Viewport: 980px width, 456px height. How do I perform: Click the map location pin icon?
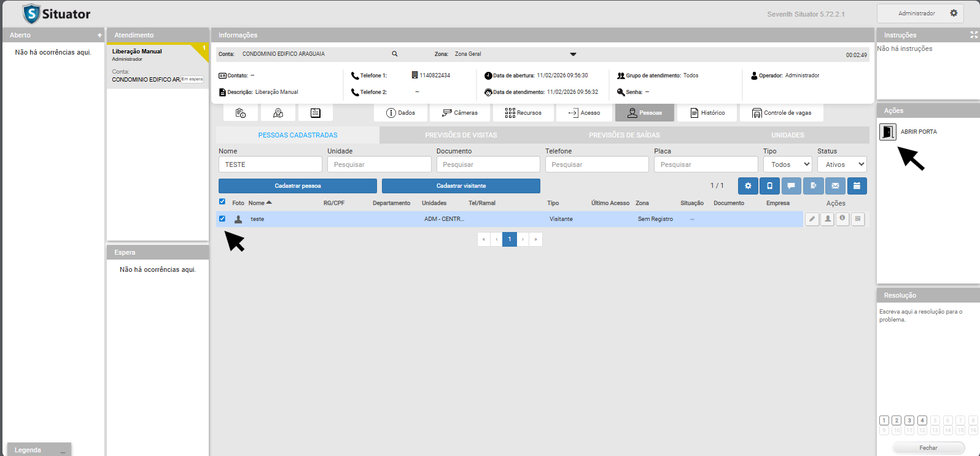point(278,113)
